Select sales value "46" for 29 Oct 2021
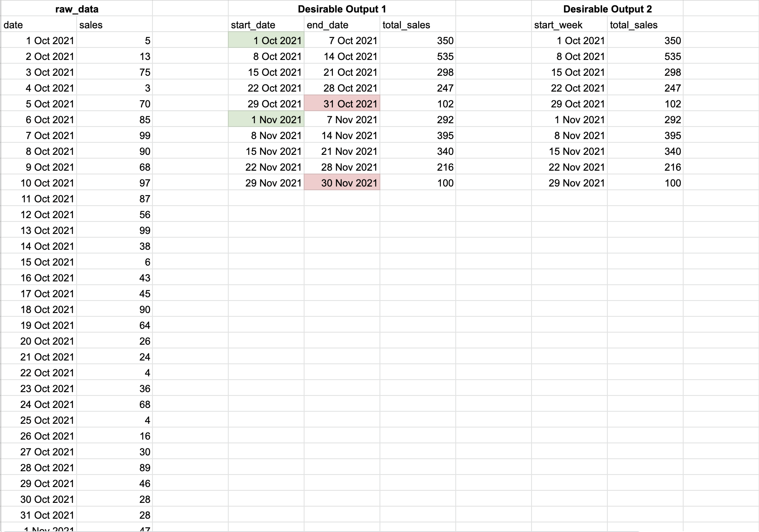This screenshot has width=759, height=532. pyautogui.click(x=115, y=483)
